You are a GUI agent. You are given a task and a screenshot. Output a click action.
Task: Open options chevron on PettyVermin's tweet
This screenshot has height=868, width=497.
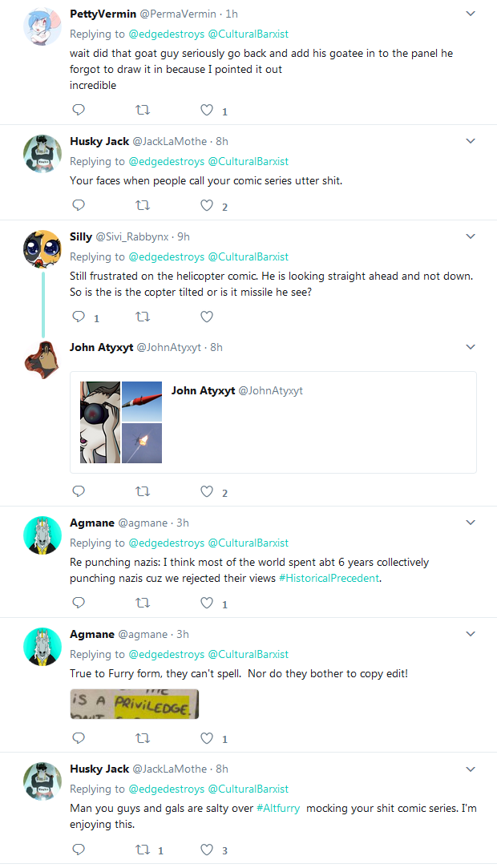tap(471, 14)
